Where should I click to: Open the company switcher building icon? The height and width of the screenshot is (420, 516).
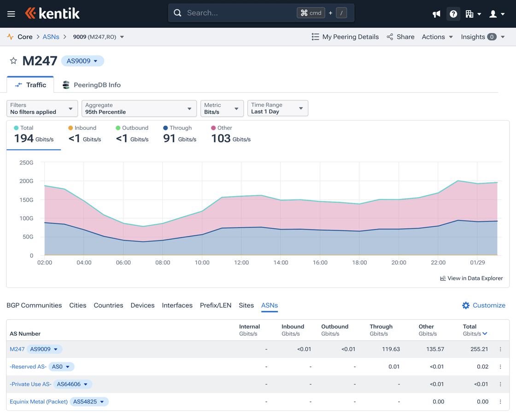click(x=473, y=14)
